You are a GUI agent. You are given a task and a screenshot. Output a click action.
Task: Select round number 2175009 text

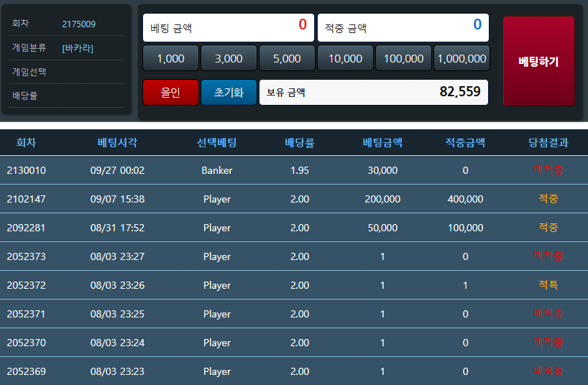[x=79, y=24]
